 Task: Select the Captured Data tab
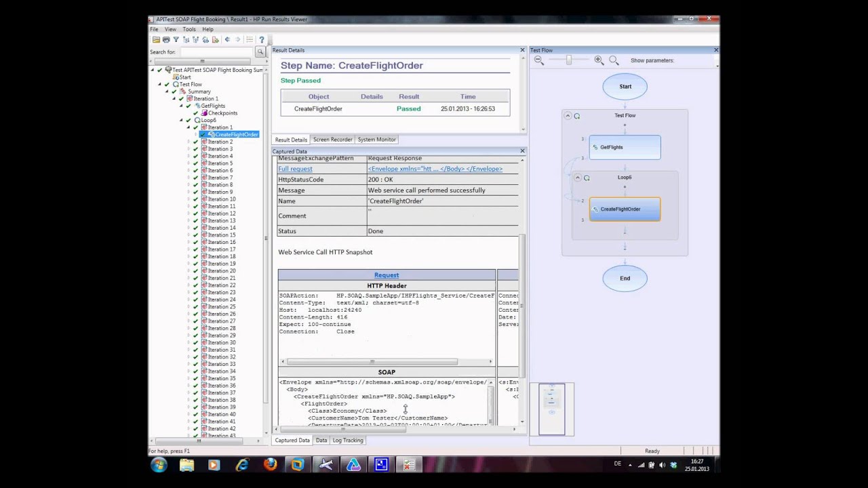pyautogui.click(x=292, y=441)
